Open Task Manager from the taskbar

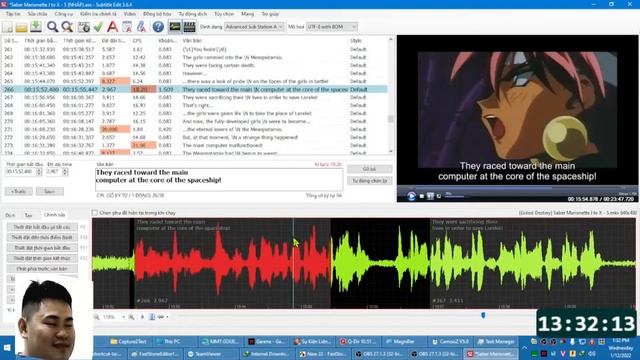coord(496,342)
